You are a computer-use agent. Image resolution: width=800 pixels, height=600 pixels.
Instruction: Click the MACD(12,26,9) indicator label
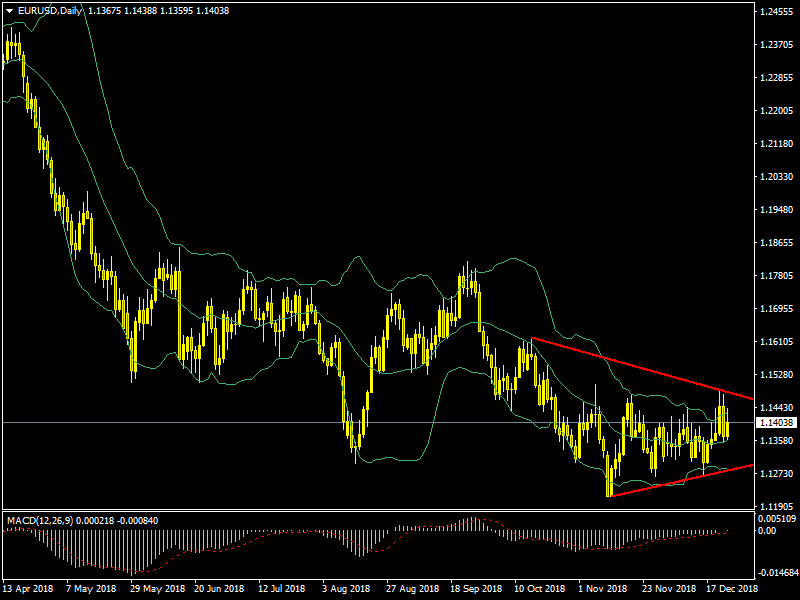pyautogui.click(x=42, y=521)
